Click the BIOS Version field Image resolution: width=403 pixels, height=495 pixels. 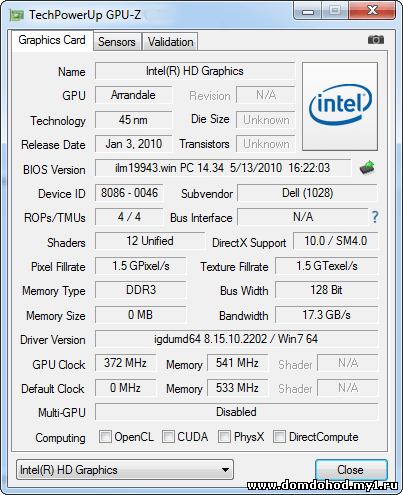point(223,168)
